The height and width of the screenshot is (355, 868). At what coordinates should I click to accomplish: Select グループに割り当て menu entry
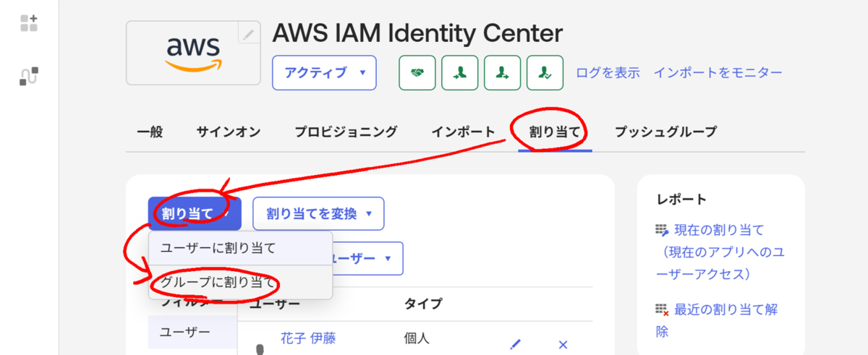coord(218,283)
